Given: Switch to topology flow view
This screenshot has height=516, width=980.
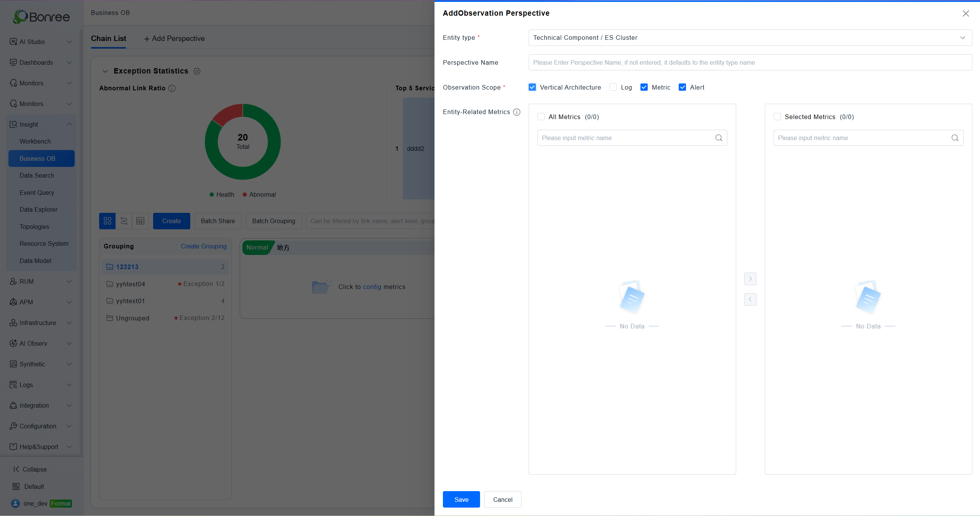Looking at the screenshot, I should pos(124,221).
